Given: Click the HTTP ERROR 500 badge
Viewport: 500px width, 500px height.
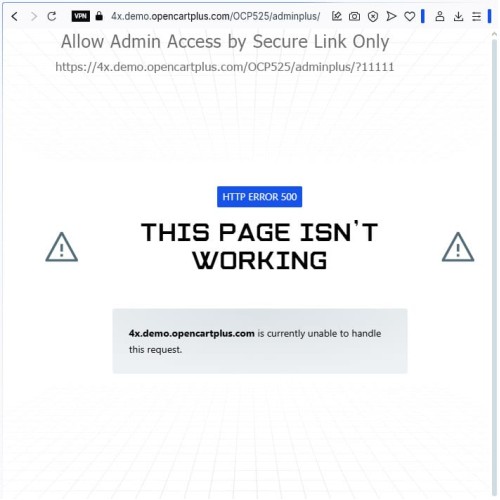Looking at the screenshot, I should click(x=259, y=197).
